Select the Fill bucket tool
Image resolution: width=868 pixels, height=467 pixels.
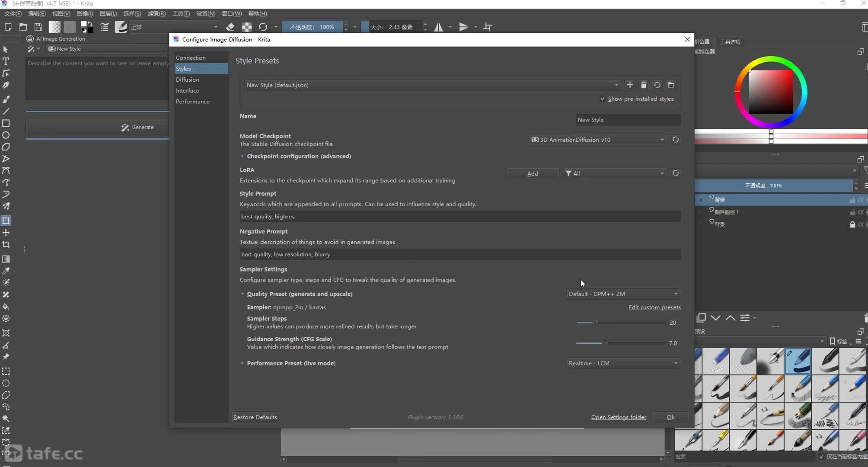click(x=6, y=307)
